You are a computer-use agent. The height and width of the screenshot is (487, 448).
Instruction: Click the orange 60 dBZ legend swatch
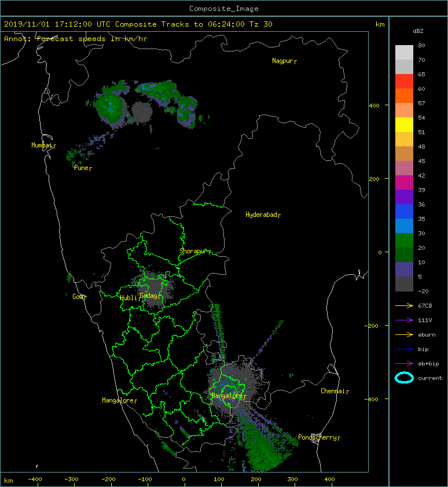(404, 95)
